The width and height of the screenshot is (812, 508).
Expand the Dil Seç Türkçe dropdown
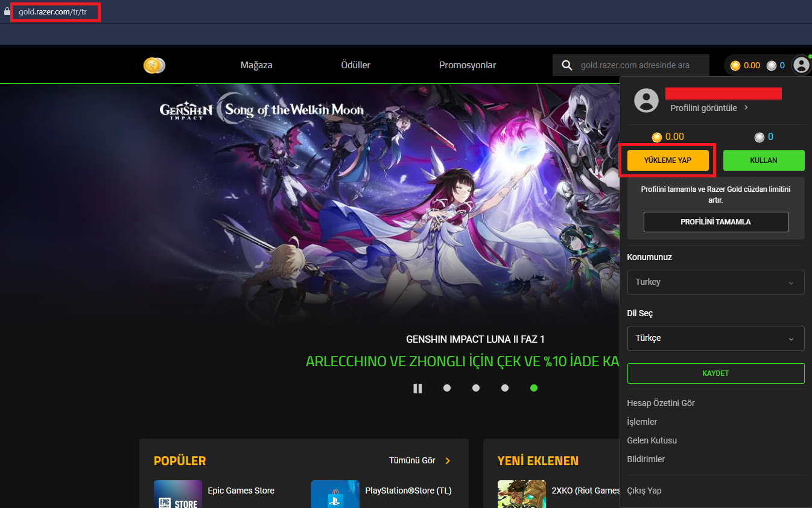click(x=715, y=338)
